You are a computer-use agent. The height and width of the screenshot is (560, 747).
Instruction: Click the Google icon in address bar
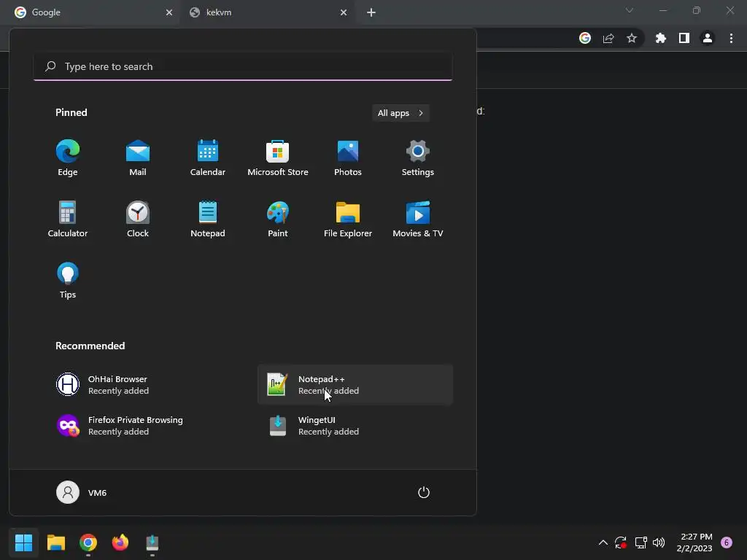(585, 38)
